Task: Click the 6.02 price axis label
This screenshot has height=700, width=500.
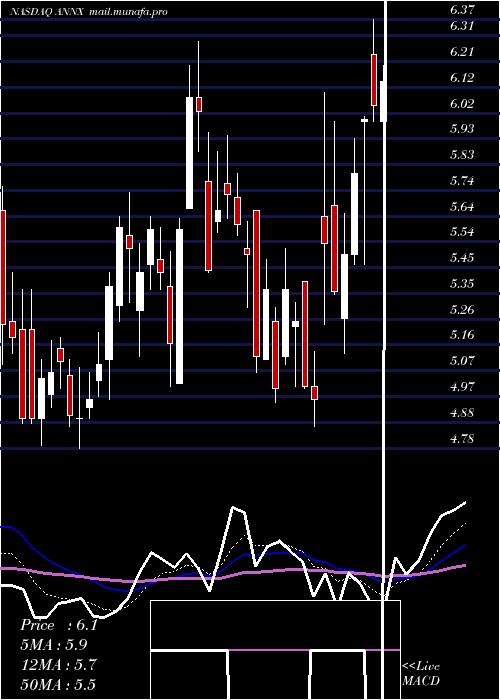Action: pyautogui.click(x=462, y=104)
